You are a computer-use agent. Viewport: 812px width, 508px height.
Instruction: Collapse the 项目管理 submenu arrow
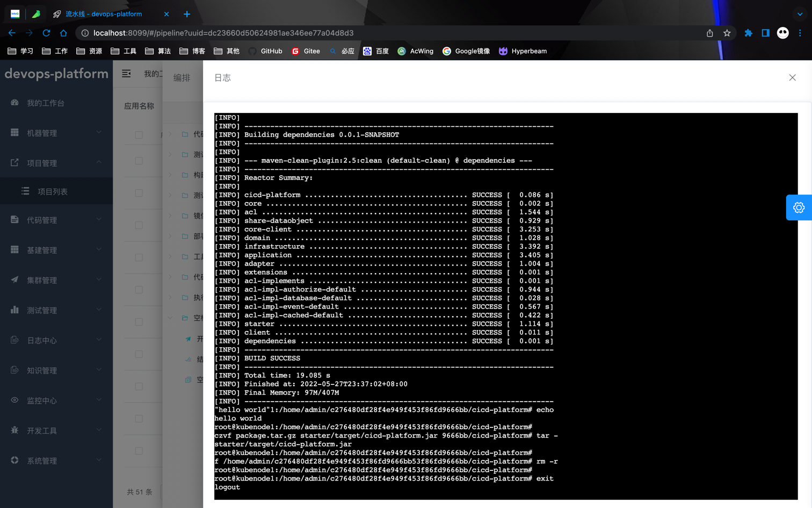click(x=99, y=162)
